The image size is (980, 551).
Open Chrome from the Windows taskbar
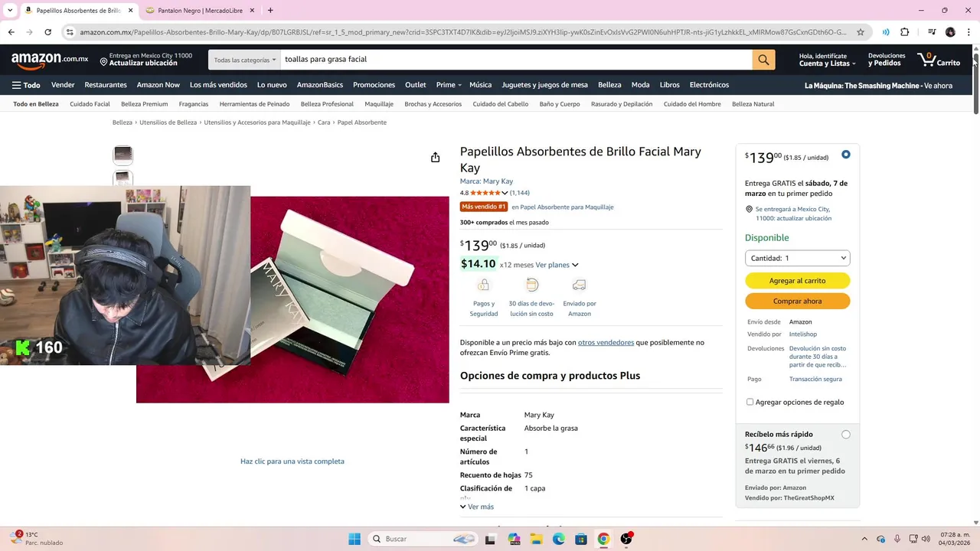[603, 539]
